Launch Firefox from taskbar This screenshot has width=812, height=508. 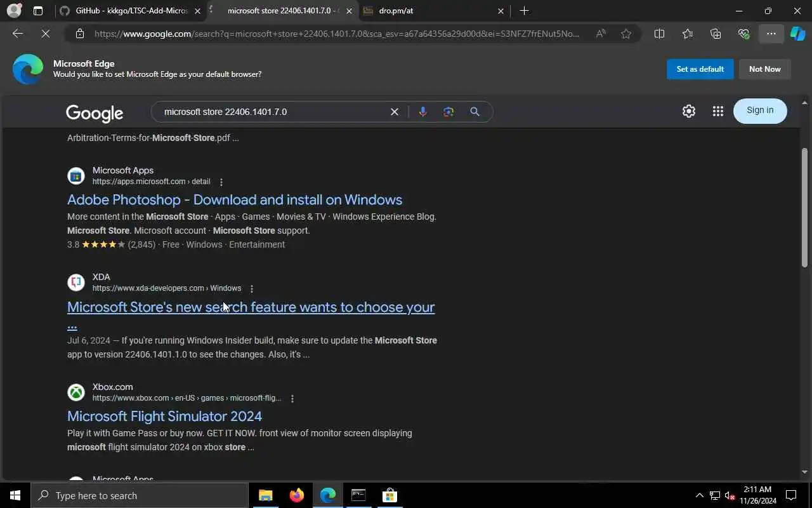click(x=296, y=495)
